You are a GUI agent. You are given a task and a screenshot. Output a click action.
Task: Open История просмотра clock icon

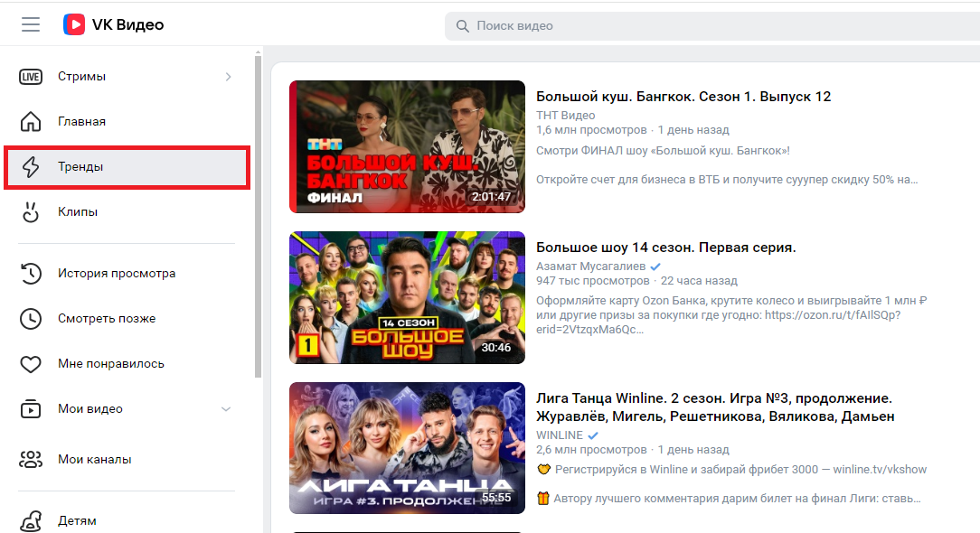pyautogui.click(x=31, y=274)
